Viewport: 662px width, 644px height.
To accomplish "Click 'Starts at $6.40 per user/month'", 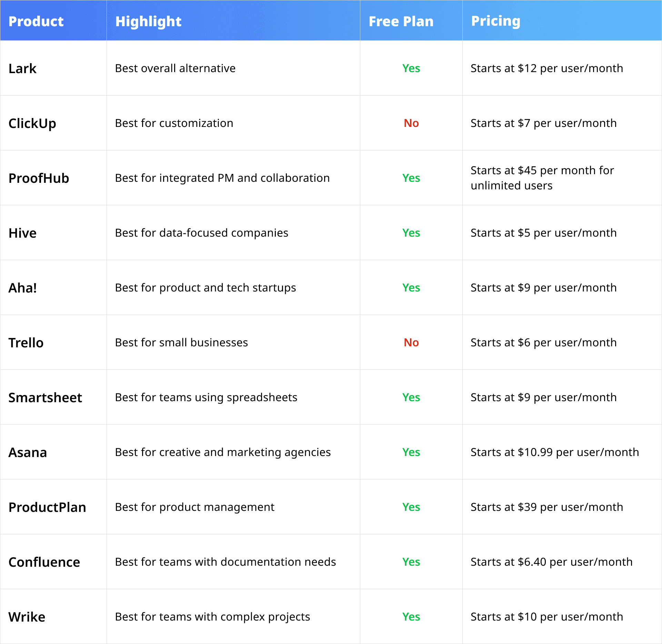I will tap(552, 562).
